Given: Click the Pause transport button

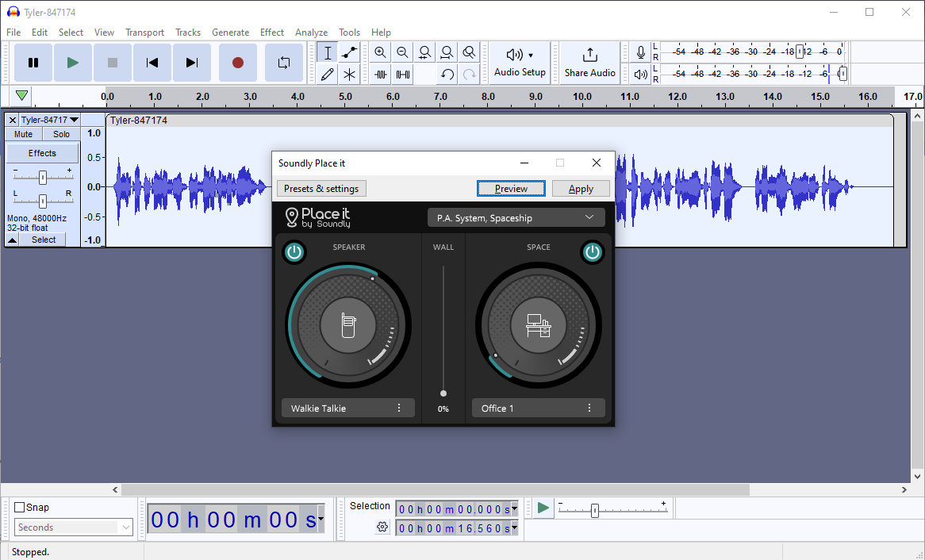Looking at the screenshot, I should [x=33, y=63].
